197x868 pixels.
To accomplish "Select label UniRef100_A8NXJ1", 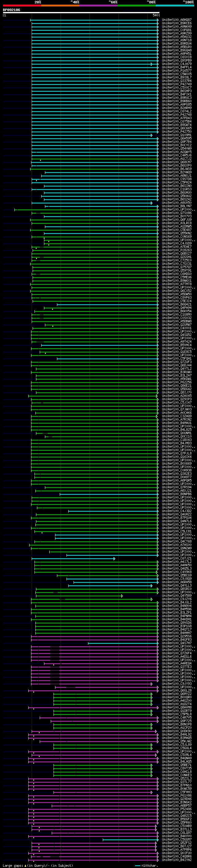I will (x=177, y=176).
